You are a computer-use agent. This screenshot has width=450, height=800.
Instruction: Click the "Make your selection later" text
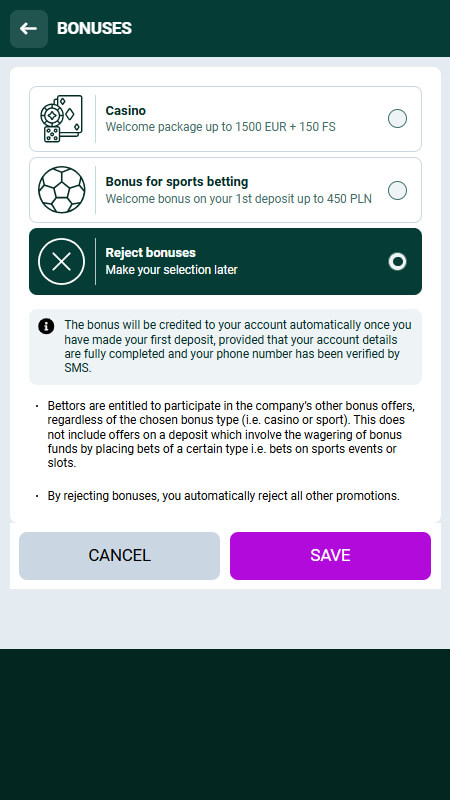coord(171,269)
